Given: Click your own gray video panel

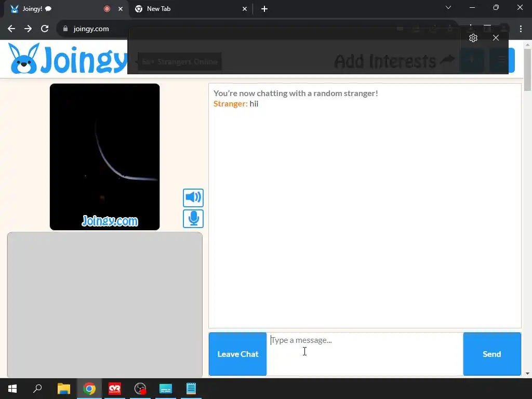Looking at the screenshot, I should tap(105, 304).
